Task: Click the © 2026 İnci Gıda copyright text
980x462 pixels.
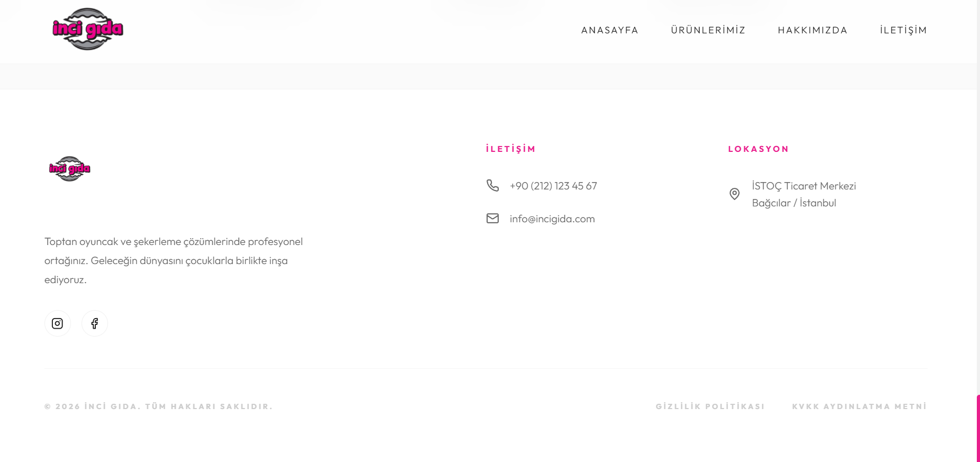Action: [158, 406]
